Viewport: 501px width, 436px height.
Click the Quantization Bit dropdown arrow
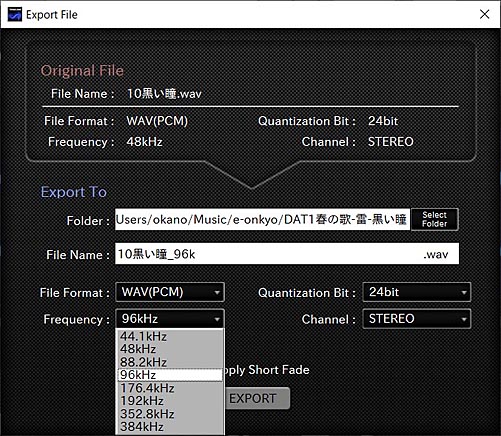click(x=464, y=292)
